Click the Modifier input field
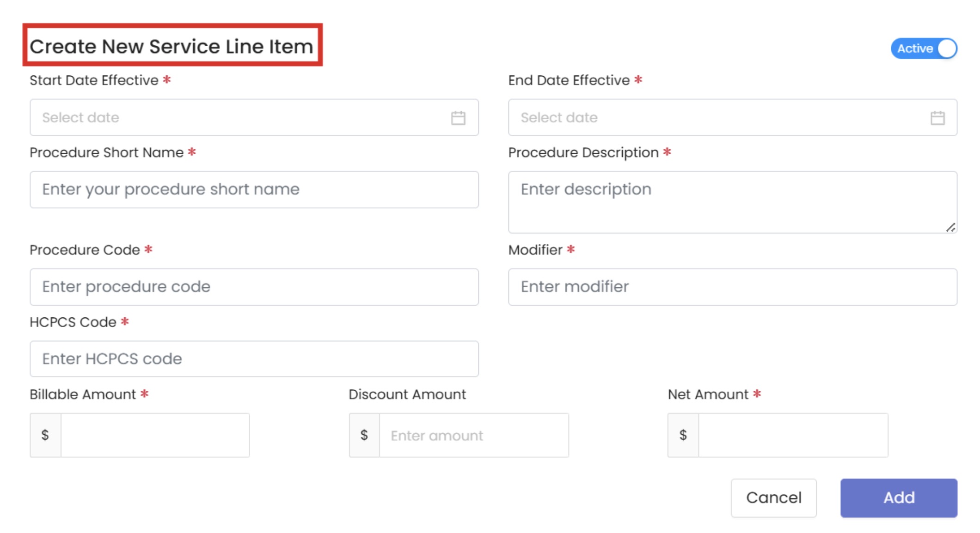The height and width of the screenshot is (533, 980). point(732,287)
